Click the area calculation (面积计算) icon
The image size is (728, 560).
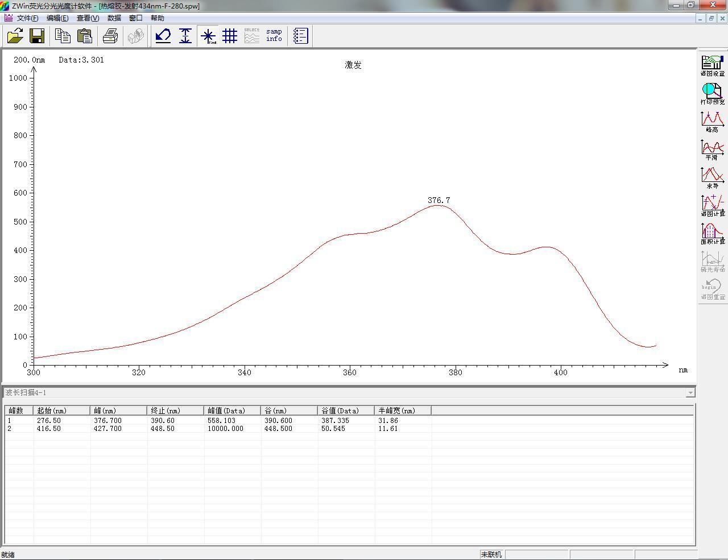tap(713, 233)
